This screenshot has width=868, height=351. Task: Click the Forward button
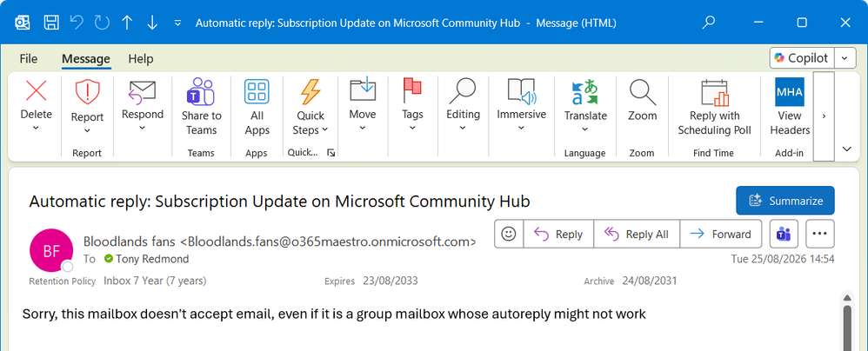coord(721,234)
